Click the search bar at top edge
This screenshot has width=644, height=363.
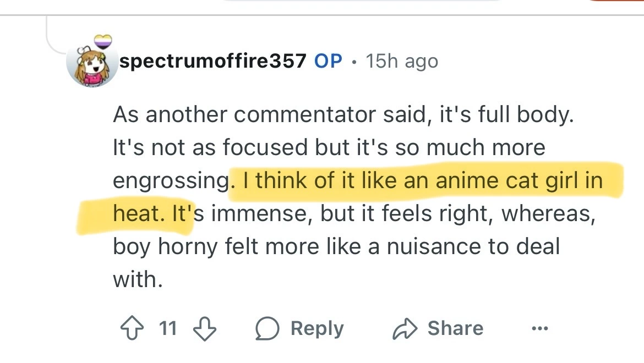[363, 2]
